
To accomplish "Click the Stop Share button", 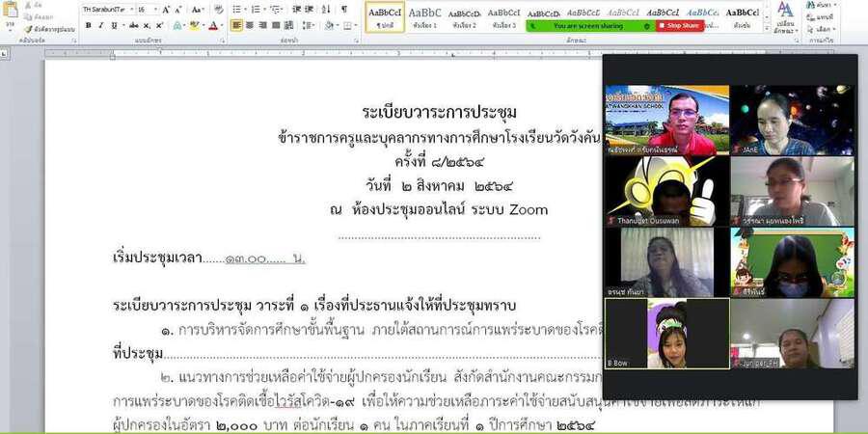I will (x=680, y=26).
